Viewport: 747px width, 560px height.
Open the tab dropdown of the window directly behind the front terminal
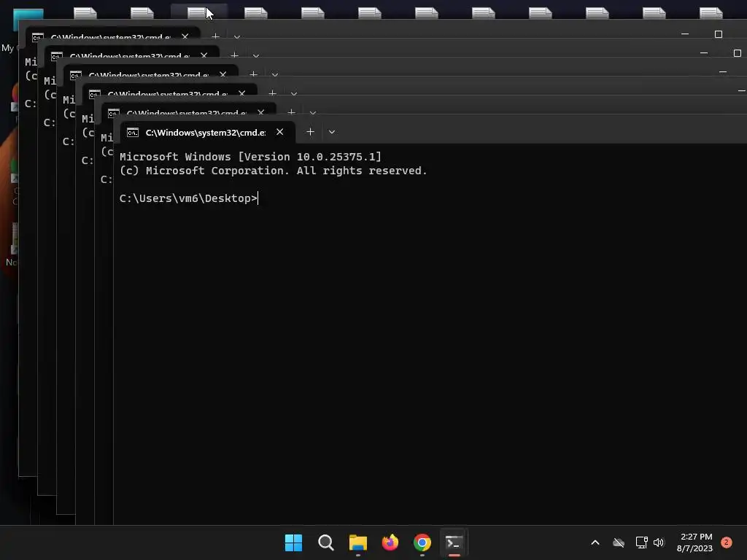coord(312,113)
